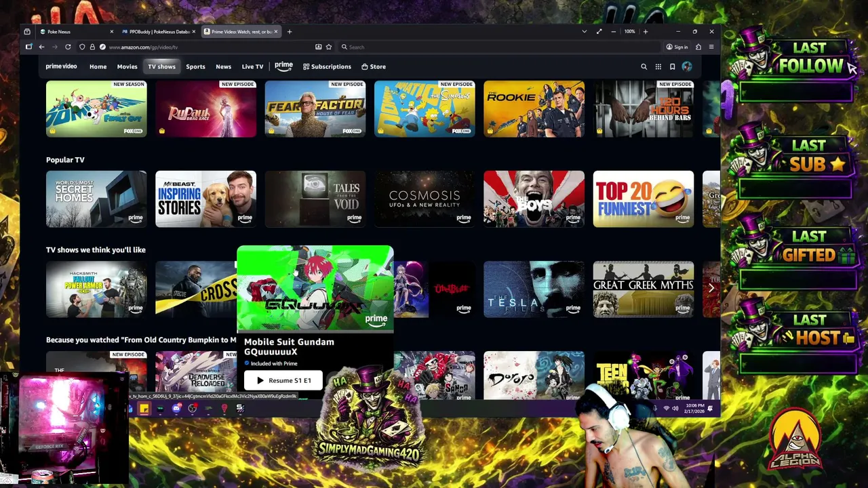Zoom in with the plus beside 100%
This screenshot has height=488, width=868.
[x=645, y=32]
